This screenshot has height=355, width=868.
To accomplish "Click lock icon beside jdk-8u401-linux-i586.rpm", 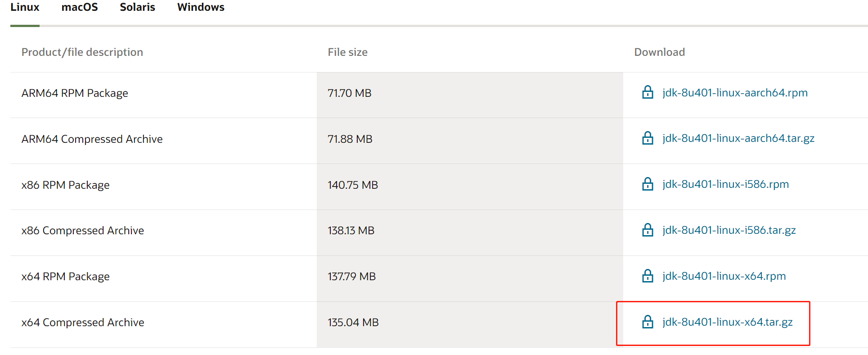I will point(648,184).
